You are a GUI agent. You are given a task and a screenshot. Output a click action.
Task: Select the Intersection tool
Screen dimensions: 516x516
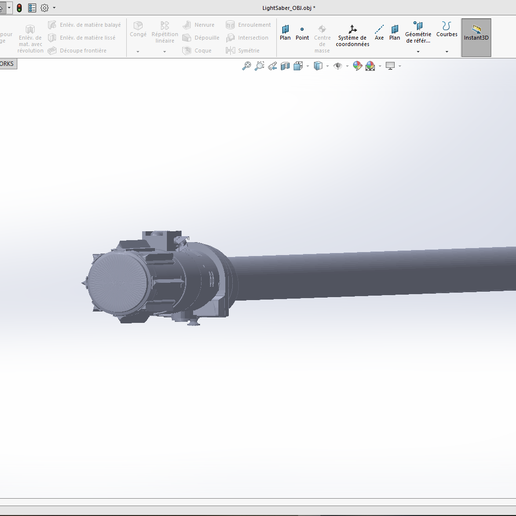coord(247,38)
